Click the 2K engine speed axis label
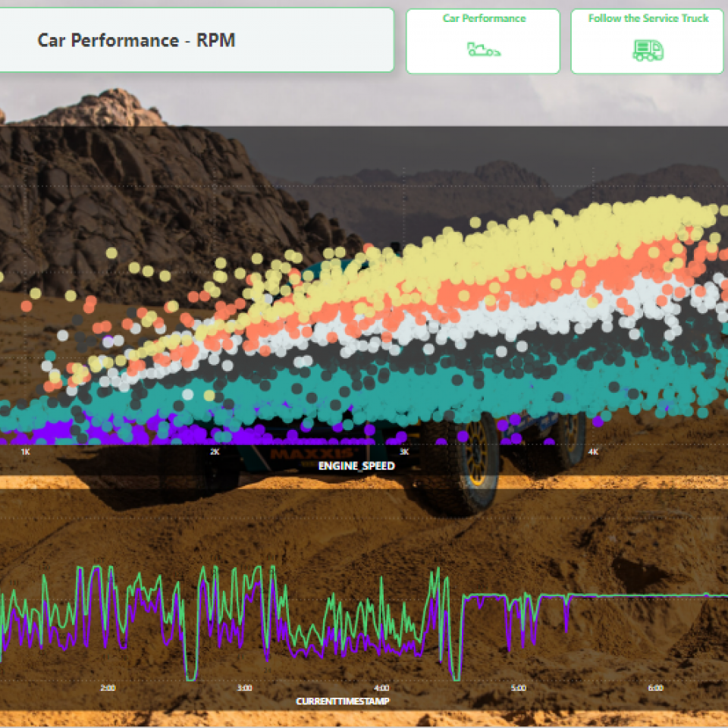The height and width of the screenshot is (728, 728). [215, 452]
